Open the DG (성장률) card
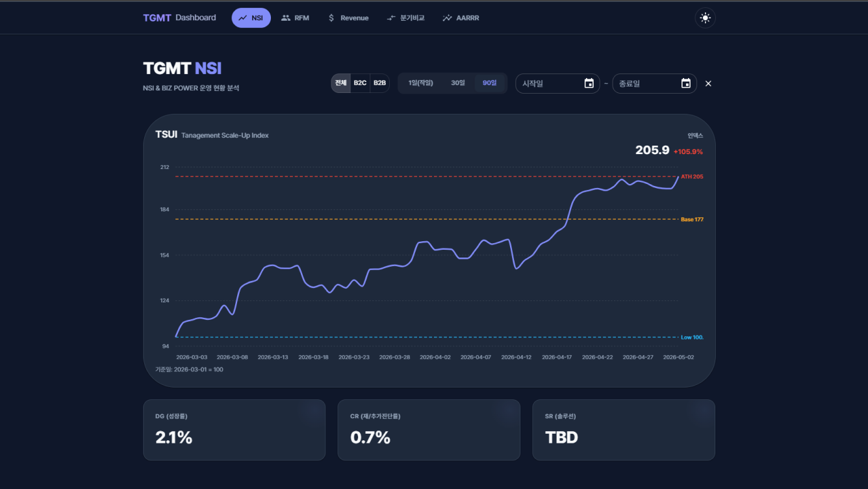Screen dimensions: 868x489 point(234,430)
